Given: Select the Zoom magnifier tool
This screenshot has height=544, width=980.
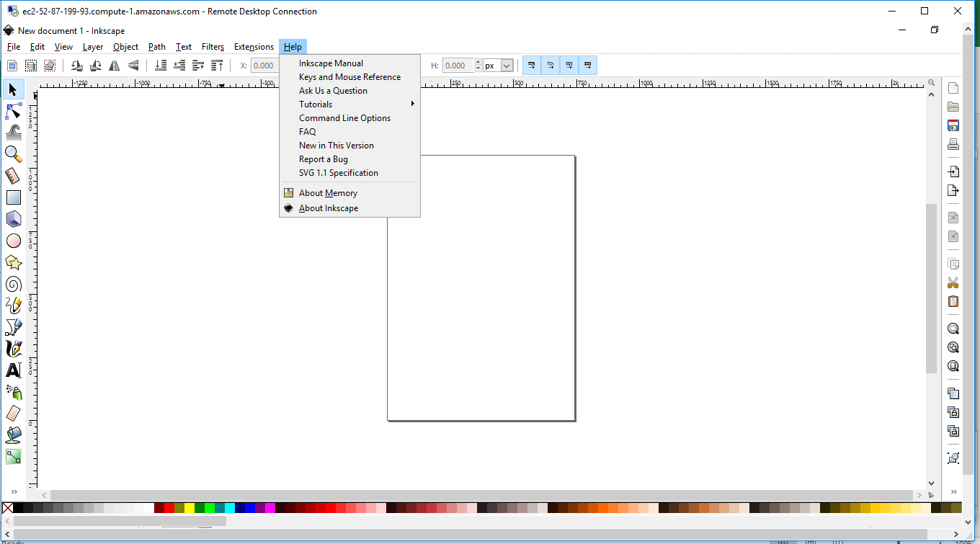Looking at the screenshot, I should (14, 153).
